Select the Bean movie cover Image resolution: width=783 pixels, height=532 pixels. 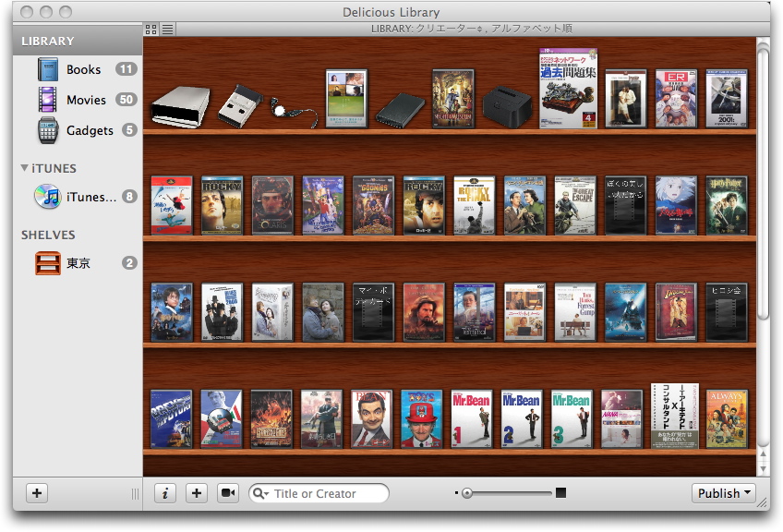pos(372,419)
